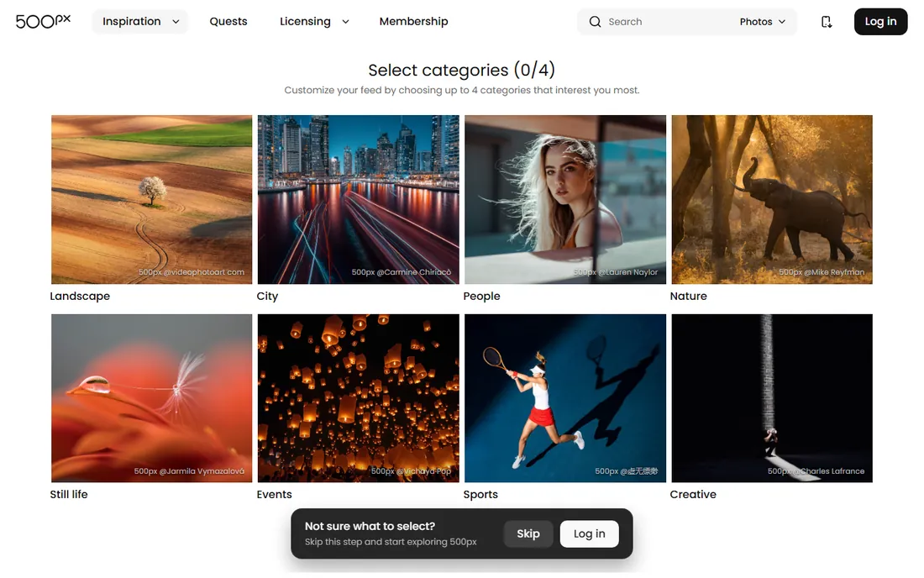Screen dimensions: 924x578
Task: Click Log in inside the bottom banner
Action: point(590,533)
